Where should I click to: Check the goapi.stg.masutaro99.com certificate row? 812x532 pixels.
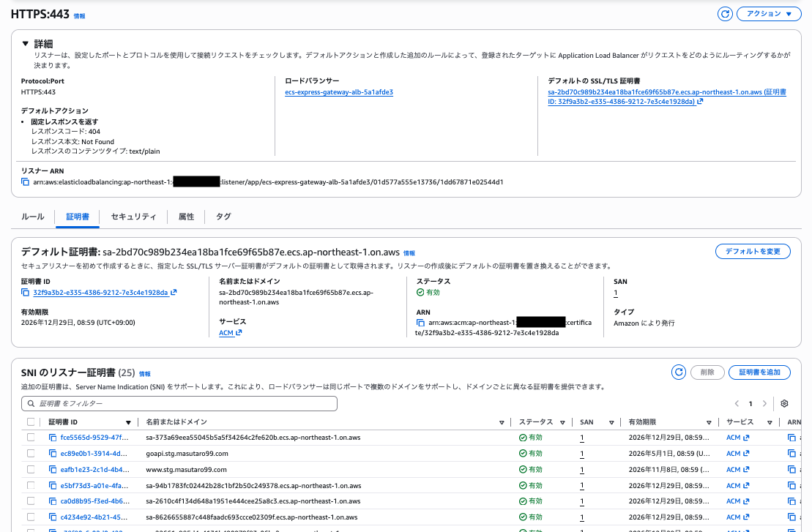tap(30, 453)
